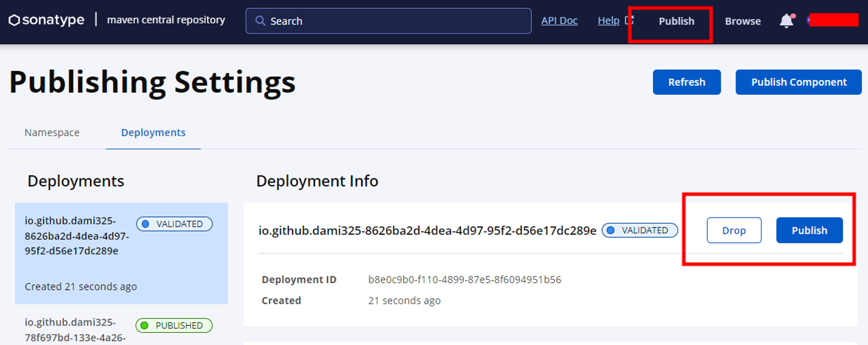The width and height of the screenshot is (868, 345).
Task: Click the 'Deployment ID' label
Action: (299, 280)
